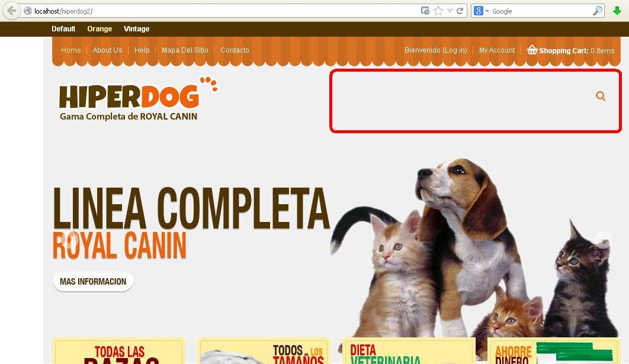This screenshot has height=364, width=629.
Task: Open downloads with the green arrow icon
Action: point(617,11)
